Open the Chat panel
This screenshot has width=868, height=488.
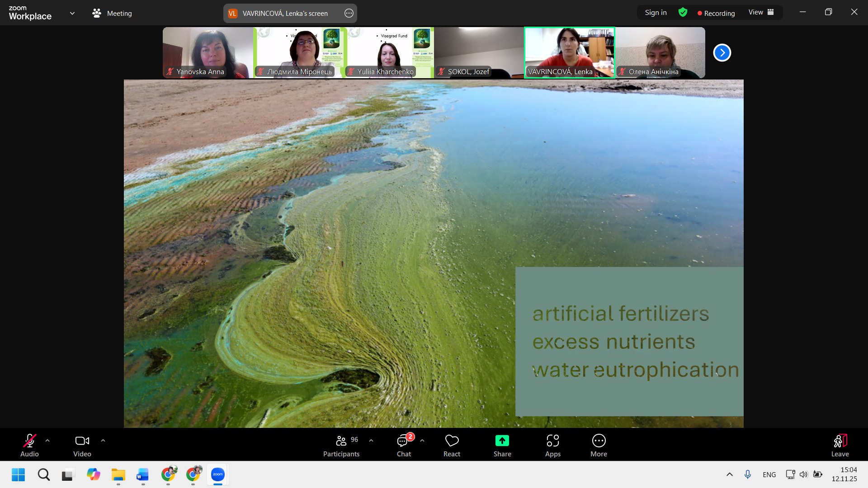404,445
